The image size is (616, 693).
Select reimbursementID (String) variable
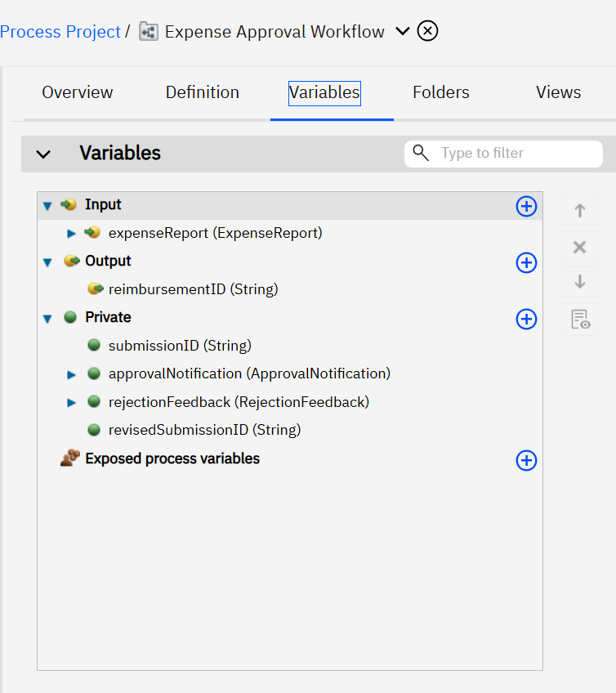[193, 289]
